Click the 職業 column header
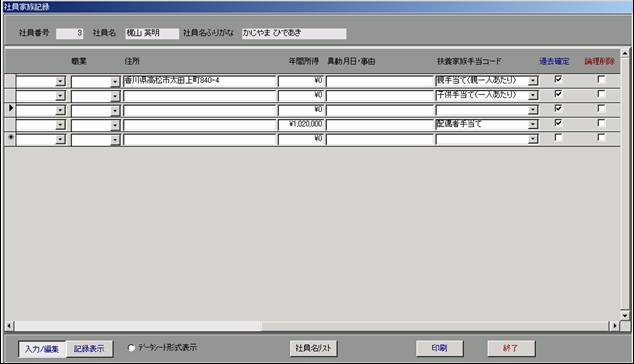 [x=79, y=61]
